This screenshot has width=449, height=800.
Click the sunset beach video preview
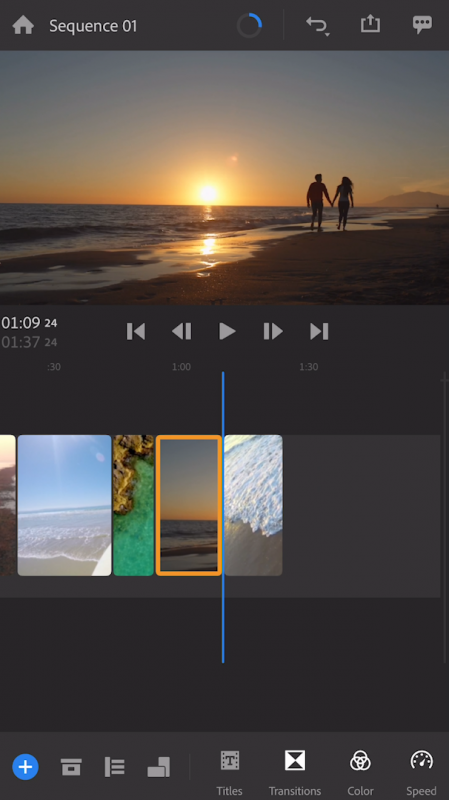tap(224, 178)
